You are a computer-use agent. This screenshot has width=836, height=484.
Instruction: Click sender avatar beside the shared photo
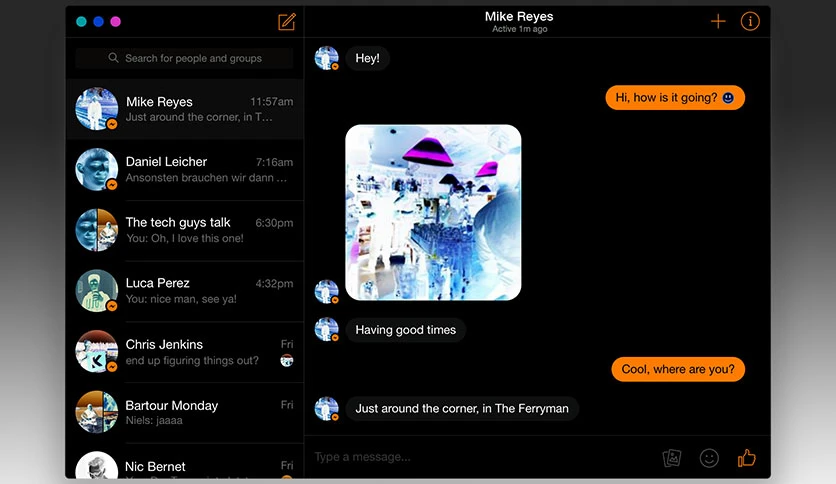[x=327, y=292]
